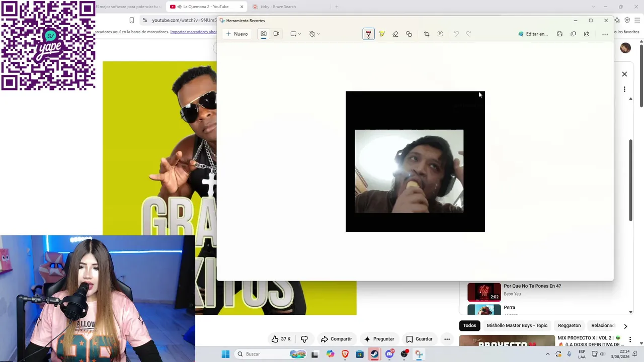Open Copilot from the taskbar

(x=330, y=354)
